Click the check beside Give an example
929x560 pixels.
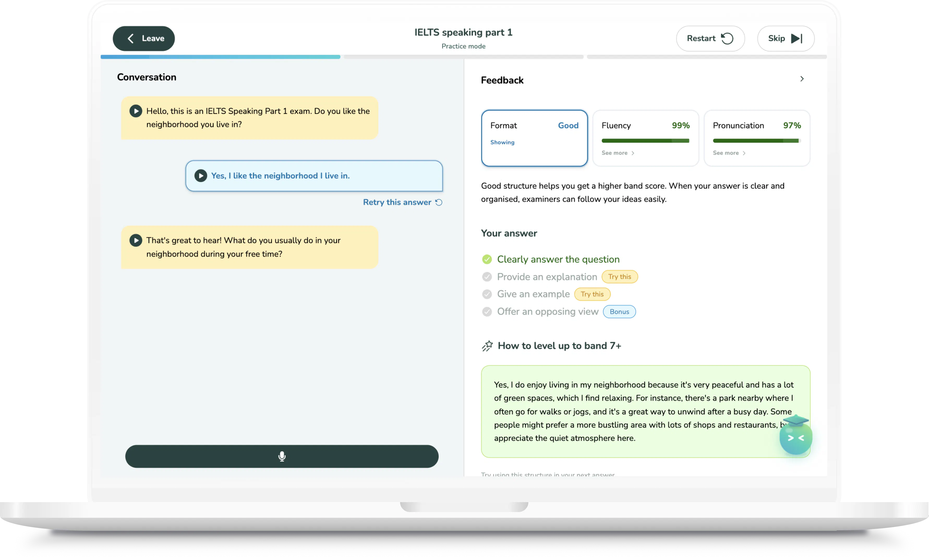coord(487,294)
